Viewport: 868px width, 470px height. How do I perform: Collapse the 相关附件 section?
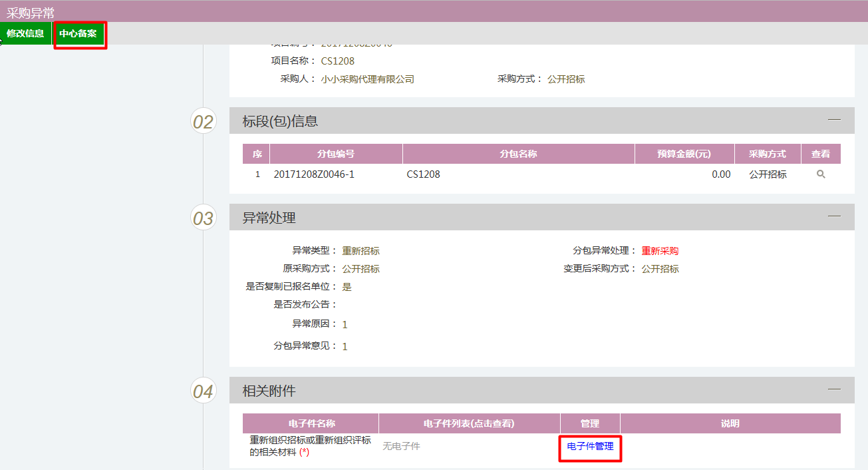point(833,389)
